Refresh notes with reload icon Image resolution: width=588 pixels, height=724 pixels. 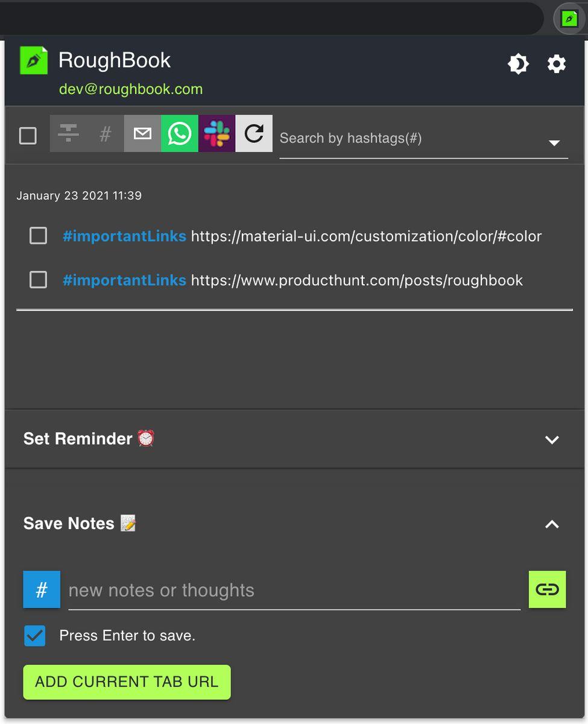[254, 133]
